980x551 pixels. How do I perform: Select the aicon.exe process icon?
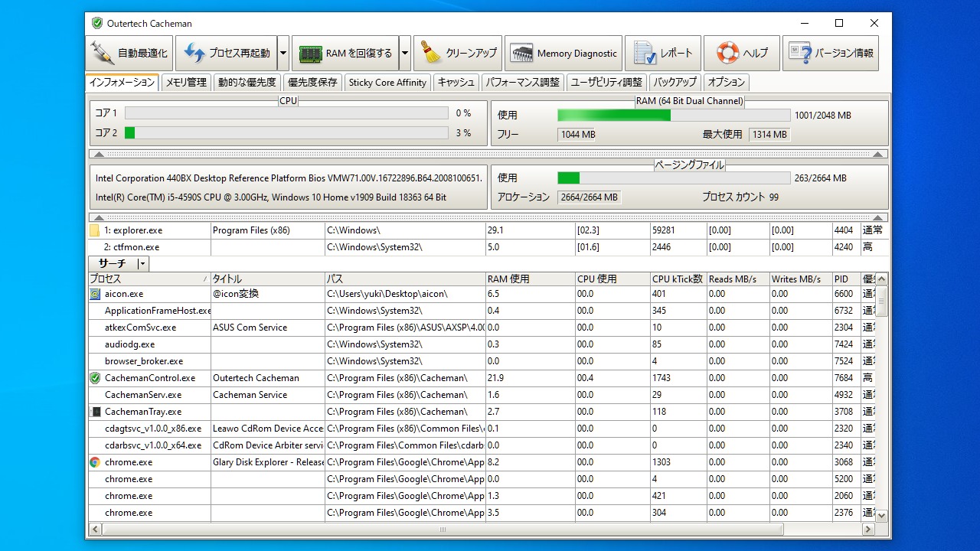coord(95,294)
